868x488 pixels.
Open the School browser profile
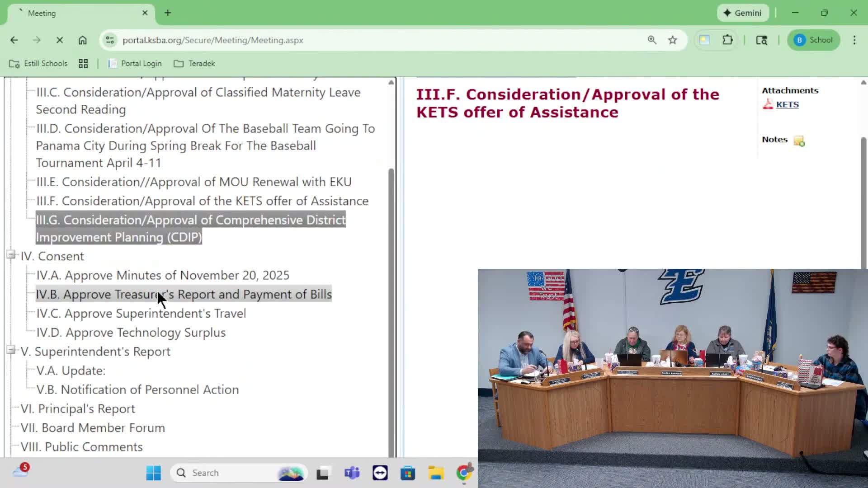[x=813, y=40]
